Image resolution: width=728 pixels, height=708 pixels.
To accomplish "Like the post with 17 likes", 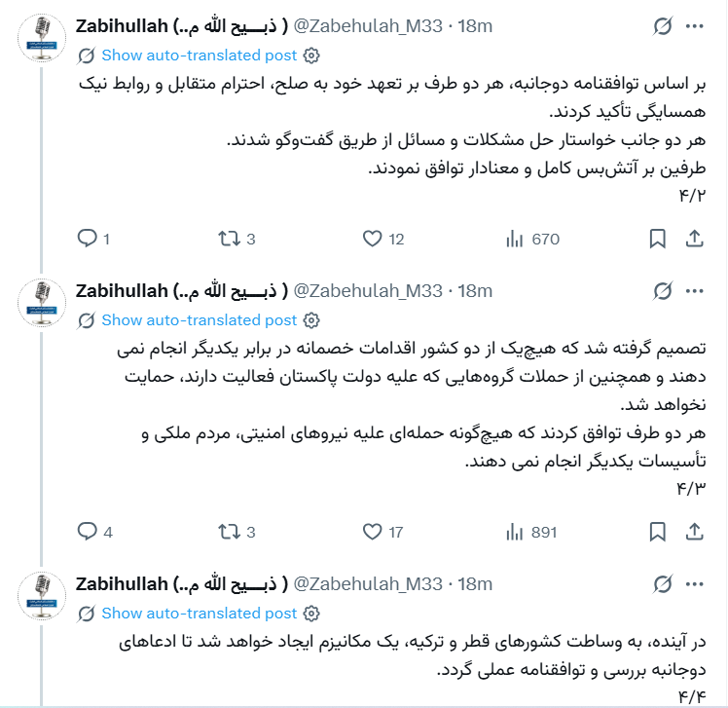I will [x=372, y=532].
